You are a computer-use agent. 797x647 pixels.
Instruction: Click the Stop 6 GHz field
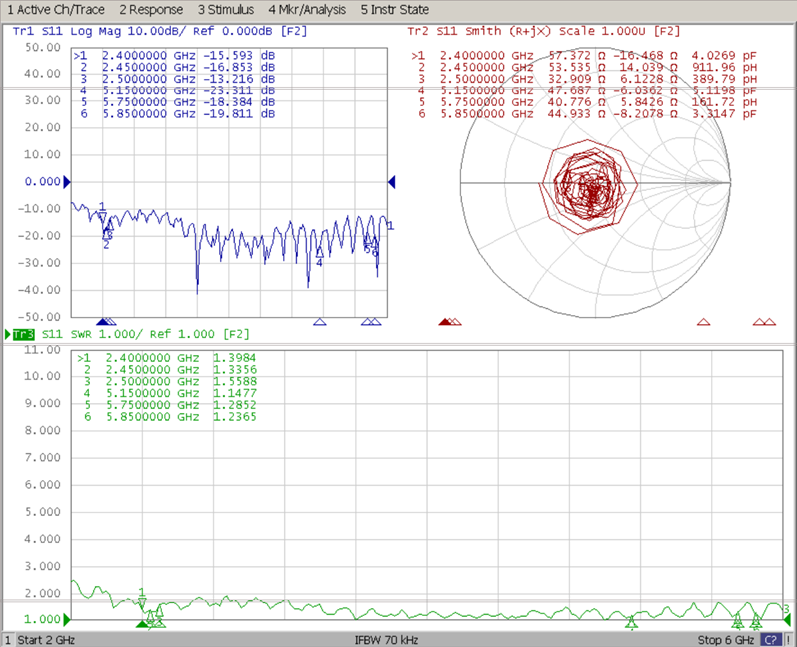[x=726, y=639]
